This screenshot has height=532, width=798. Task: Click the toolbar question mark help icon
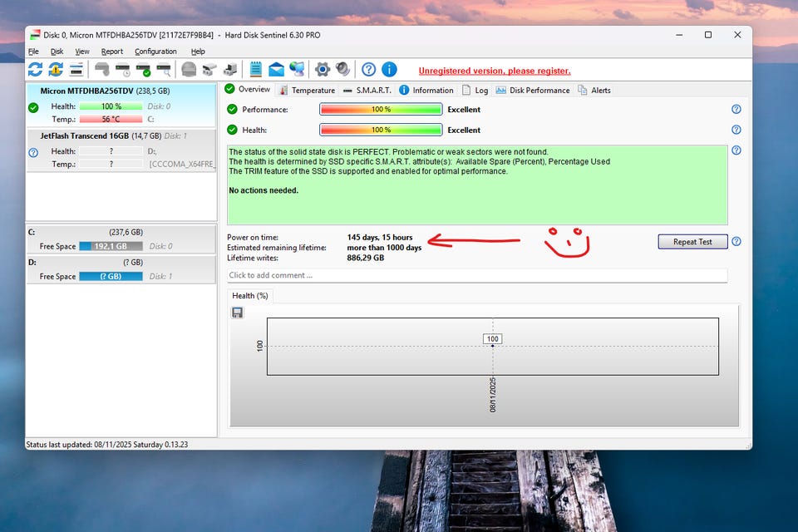[368, 69]
